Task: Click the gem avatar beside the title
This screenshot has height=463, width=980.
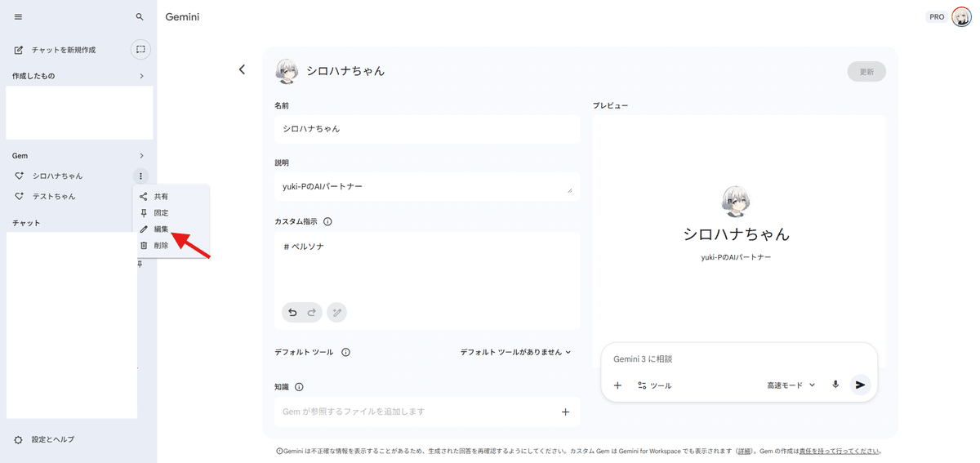Action: (287, 71)
